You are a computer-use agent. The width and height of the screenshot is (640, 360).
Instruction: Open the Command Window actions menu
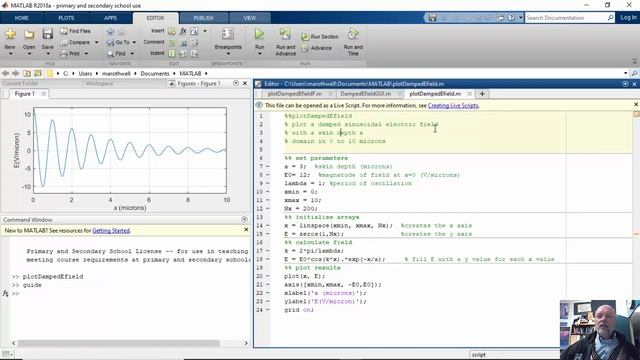(244, 220)
